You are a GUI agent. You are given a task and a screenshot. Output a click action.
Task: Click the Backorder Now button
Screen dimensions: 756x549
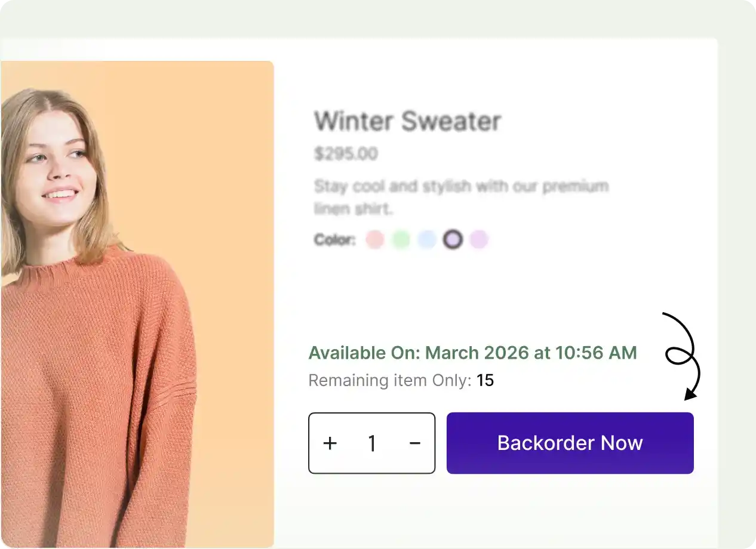click(x=569, y=443)
